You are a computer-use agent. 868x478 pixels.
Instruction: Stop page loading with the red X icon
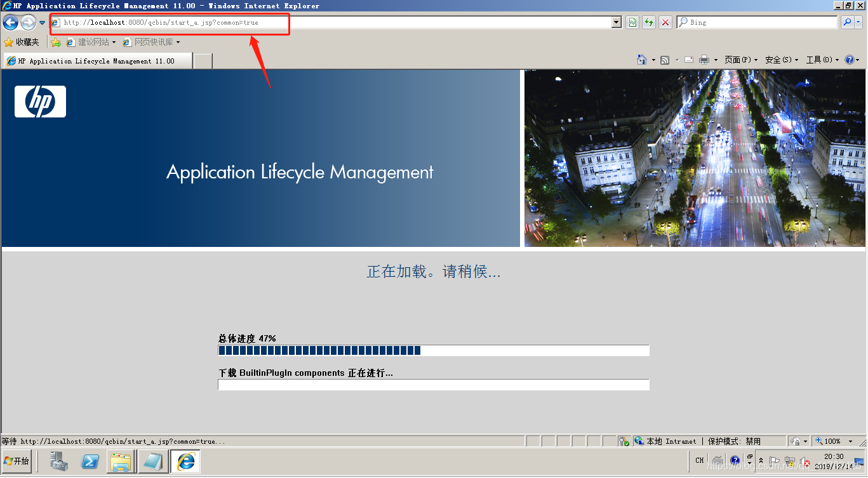pos(665,23)
